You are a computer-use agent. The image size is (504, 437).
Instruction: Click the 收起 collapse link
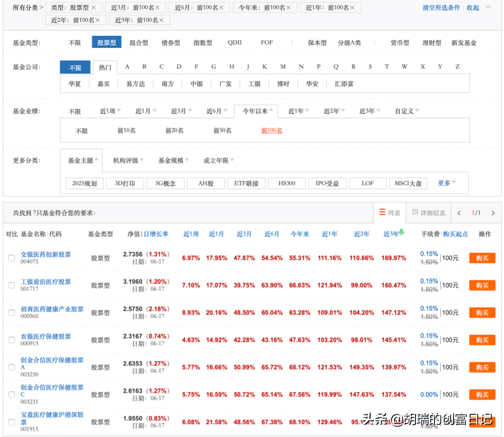pyautogui.click(x=473, y=7)
